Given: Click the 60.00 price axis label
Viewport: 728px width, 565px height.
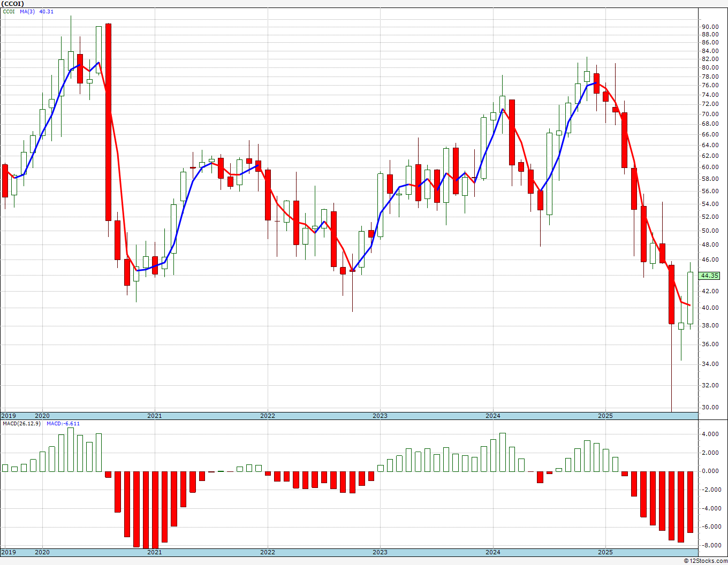Looking at the screenshot, I should pos(710,167).
